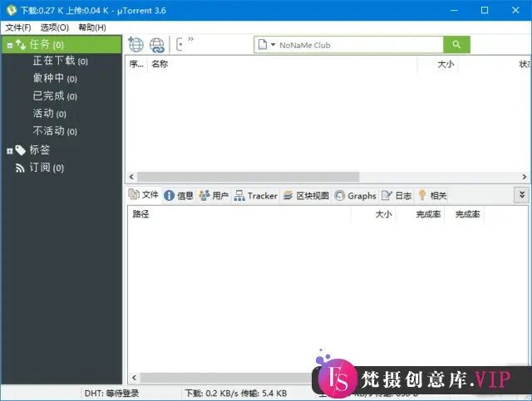Click left arrow of files pane scrollbar

135,378
